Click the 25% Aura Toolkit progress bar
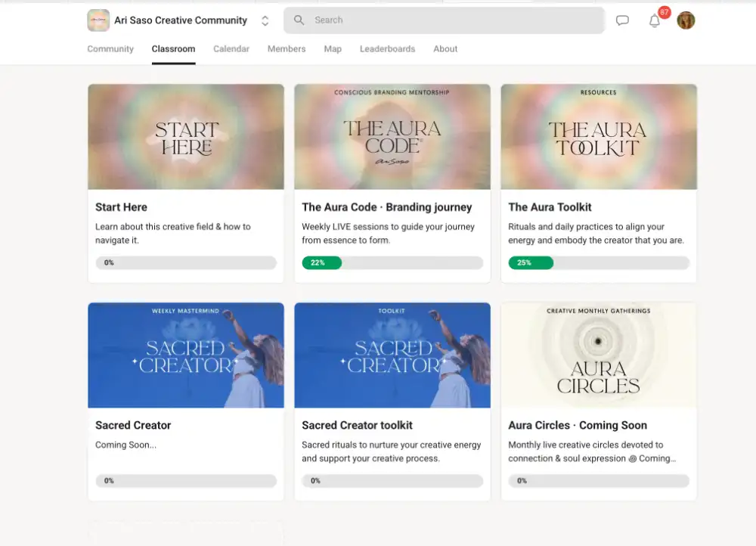 [x=599, y=263]
